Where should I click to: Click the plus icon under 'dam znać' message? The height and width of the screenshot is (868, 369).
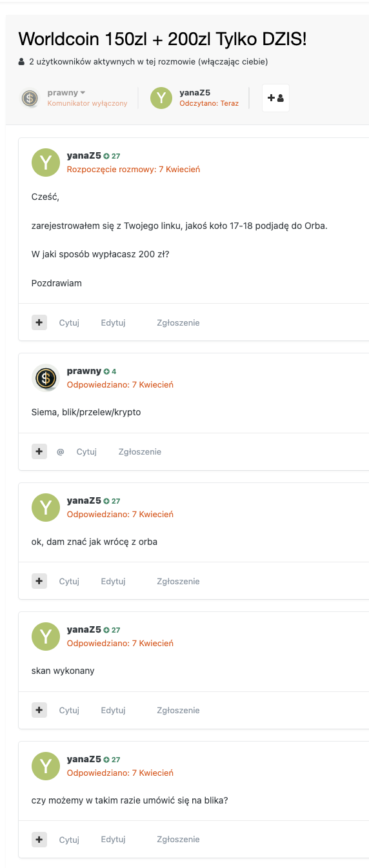[x=39, y=581]
